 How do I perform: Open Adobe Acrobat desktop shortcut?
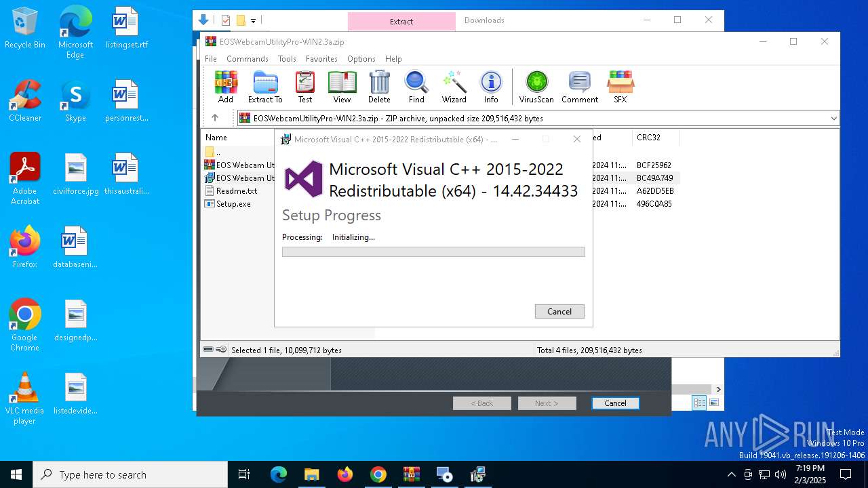pyautogui.click(x=25, y=179)
